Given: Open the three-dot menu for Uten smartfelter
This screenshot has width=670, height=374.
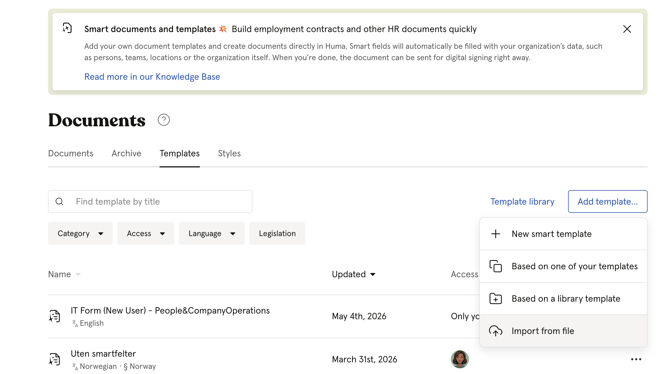Looking at the screenshot, I should 636,359.
